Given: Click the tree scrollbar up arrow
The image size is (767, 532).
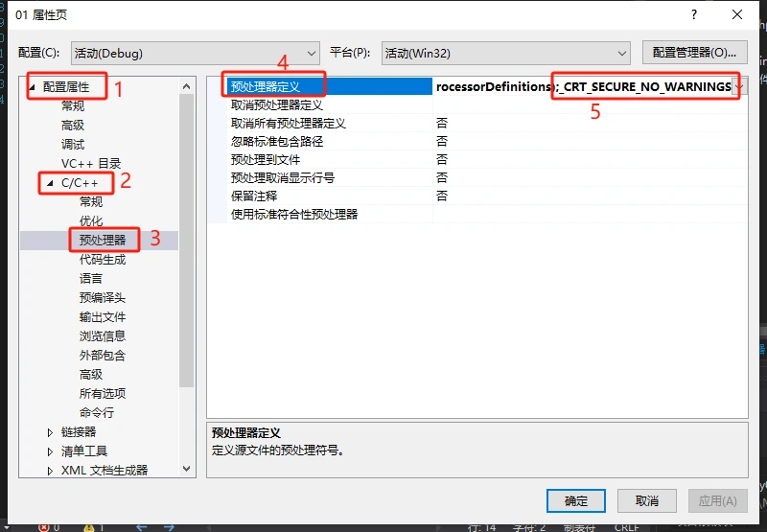Looking at the screenshot, I should coord(186,86).
